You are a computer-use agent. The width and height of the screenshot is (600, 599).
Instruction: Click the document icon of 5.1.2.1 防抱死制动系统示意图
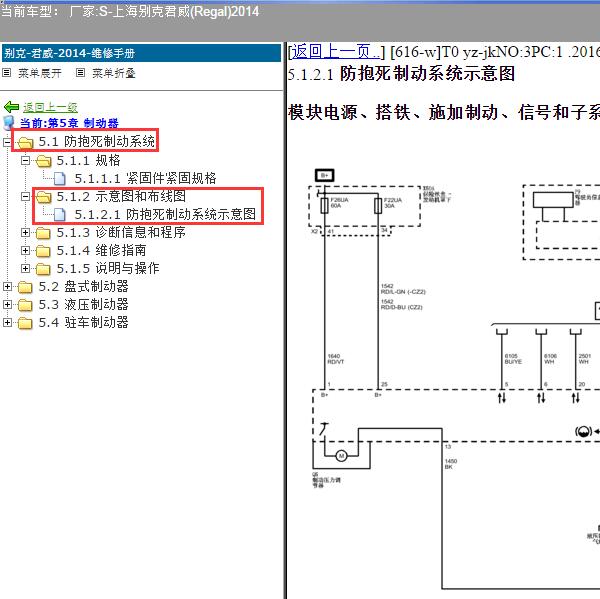(x=59, y=214)
